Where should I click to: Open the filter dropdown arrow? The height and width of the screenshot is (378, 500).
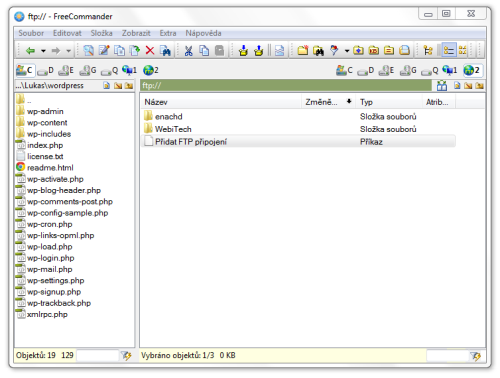coord(347,51)
